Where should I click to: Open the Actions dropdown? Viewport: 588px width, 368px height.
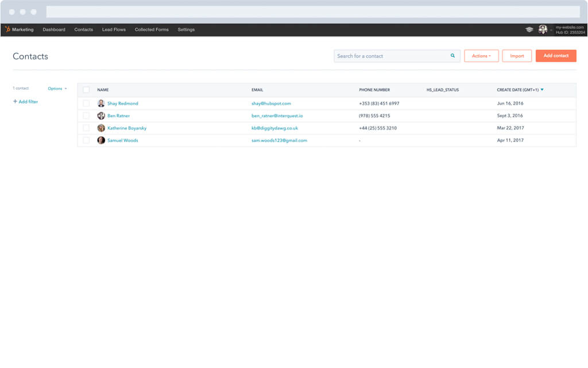point(481,56)
